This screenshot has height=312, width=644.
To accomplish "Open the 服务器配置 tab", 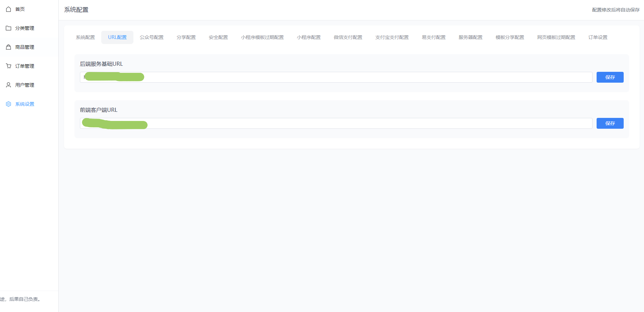I will click(471, 37).
